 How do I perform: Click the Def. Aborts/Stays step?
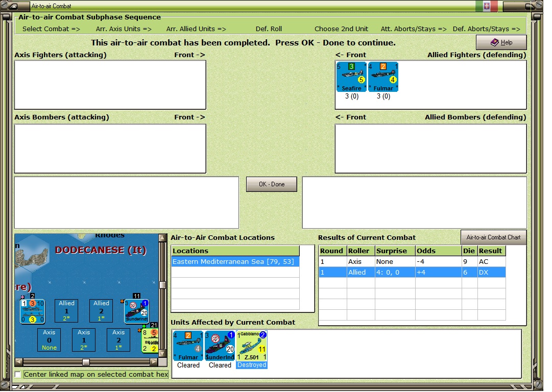tap(487, 29)
